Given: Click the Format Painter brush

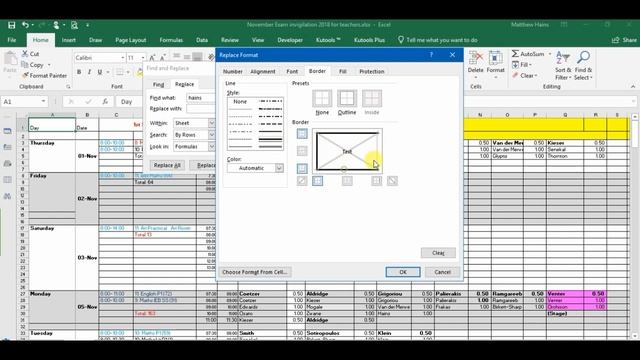Looking at the screenshot, I should pyautogui.click(x=25, y=76).
